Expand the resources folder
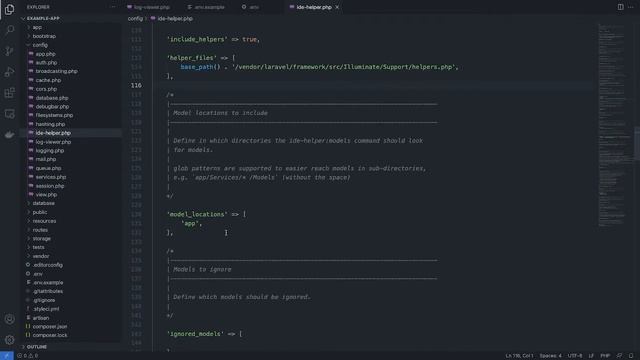The width and height of the screenshot is (640, 360). 44,221
